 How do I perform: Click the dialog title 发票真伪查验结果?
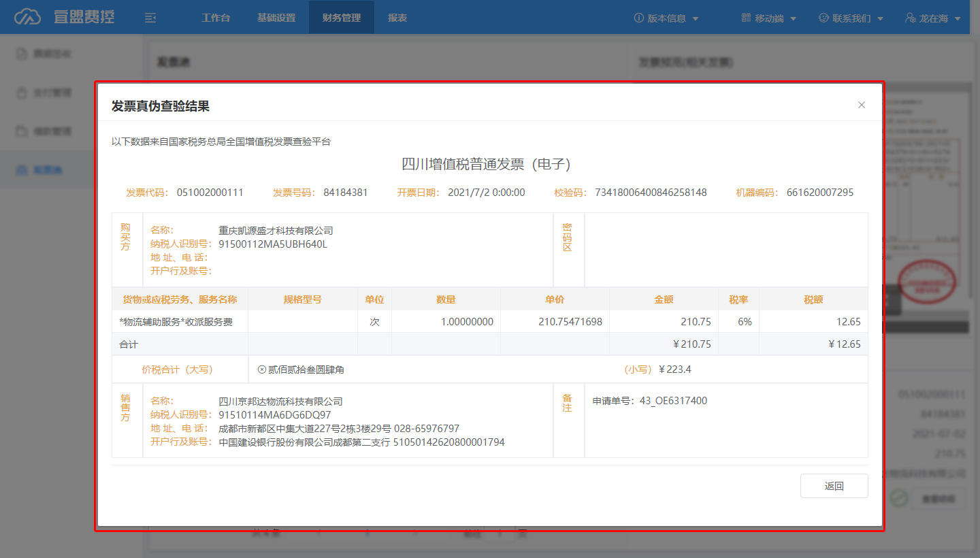click(x=161, y=105)
